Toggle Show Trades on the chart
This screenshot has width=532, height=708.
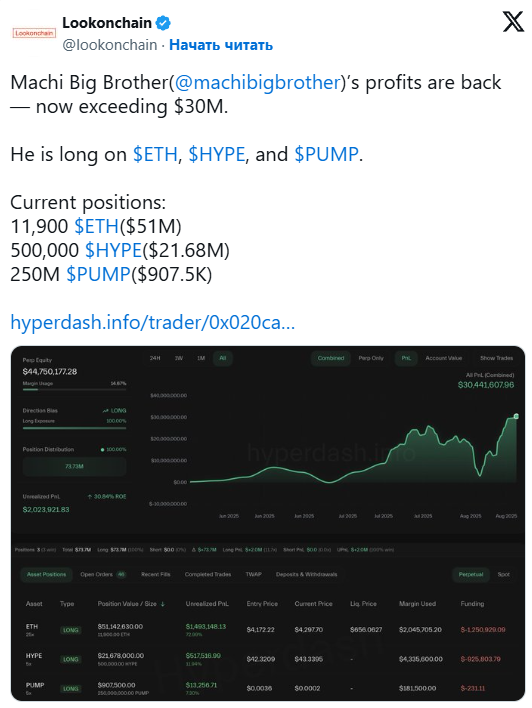point(496,358)
